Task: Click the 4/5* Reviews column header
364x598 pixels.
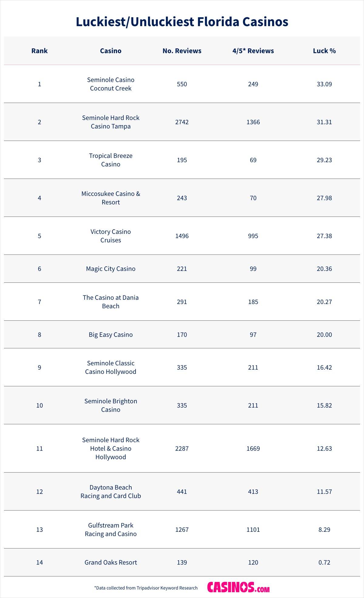Action: pos(253,51)
